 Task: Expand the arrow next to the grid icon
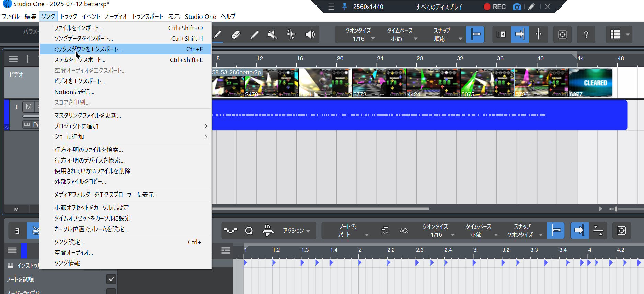coord(628,35)
